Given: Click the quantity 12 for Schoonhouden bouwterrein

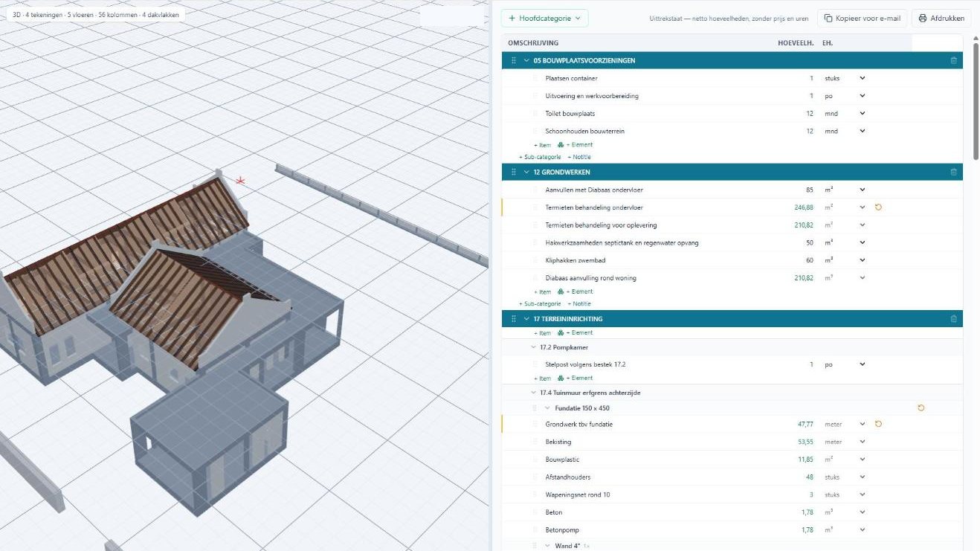Looking at the screenshot, I should tap(809, 131).
